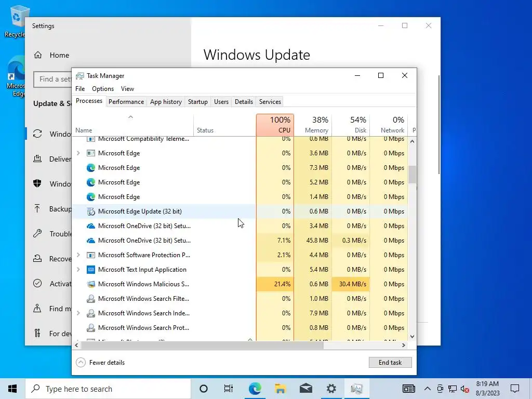532x399 pixels.
Task: Launch Edge from the taskbar
Action: (255, 389)
